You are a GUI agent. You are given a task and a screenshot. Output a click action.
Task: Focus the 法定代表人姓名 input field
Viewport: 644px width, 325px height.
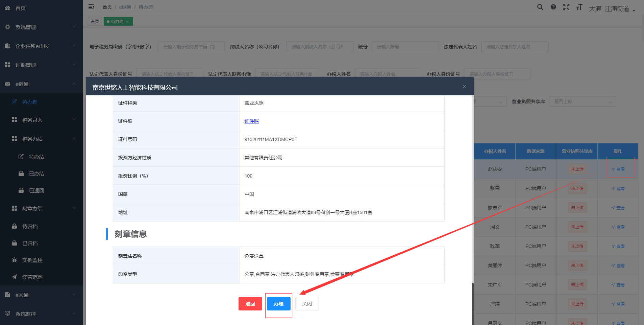pyautogui.click(x=515, y=47)
